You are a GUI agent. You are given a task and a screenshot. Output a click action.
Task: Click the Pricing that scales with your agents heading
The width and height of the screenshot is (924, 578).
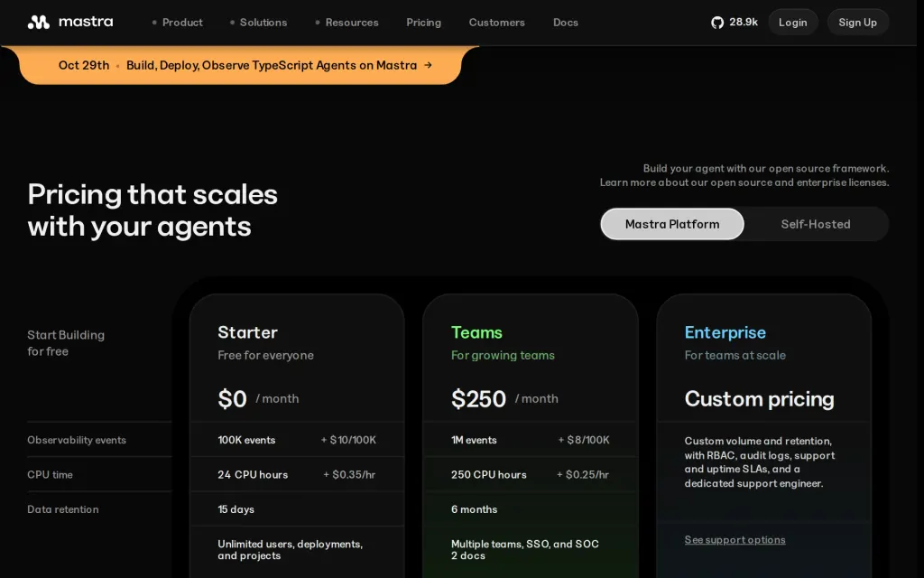tap(152, 210)
